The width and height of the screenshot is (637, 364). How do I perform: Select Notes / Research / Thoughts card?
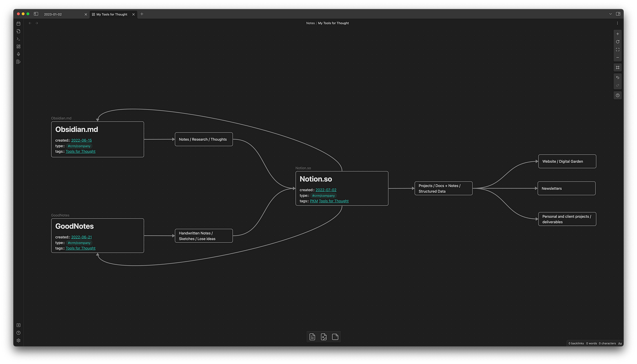pos(204,139)
